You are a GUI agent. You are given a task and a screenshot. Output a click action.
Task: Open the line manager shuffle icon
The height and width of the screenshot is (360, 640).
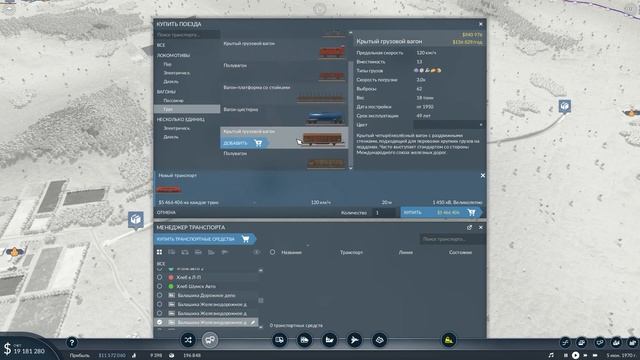[188, 340]
